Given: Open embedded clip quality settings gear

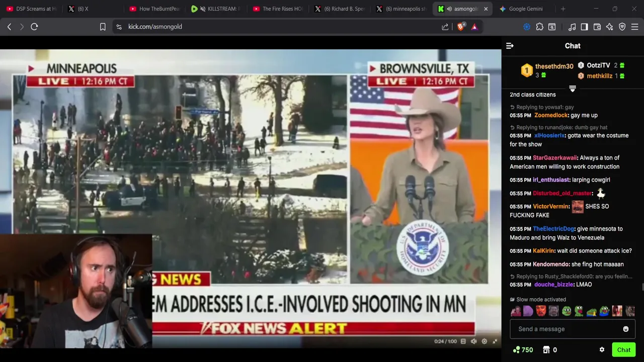Looking at the screenshot, I should 484,341.
